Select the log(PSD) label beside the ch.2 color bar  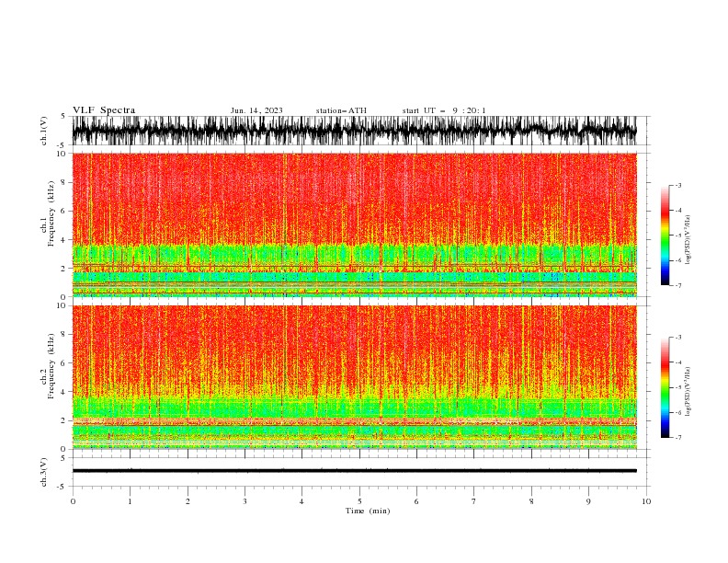(x=688, y=392)
